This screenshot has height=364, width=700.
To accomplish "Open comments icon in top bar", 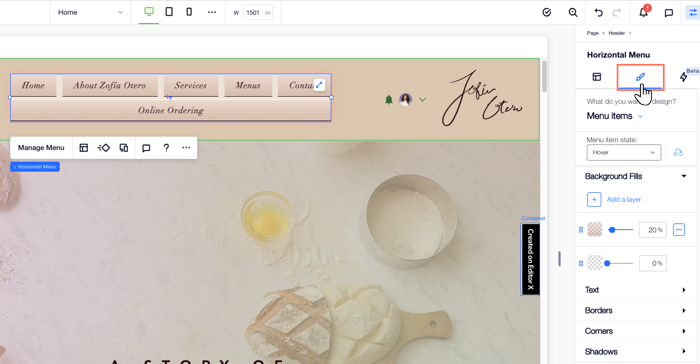I will click(x=669, y=13).
